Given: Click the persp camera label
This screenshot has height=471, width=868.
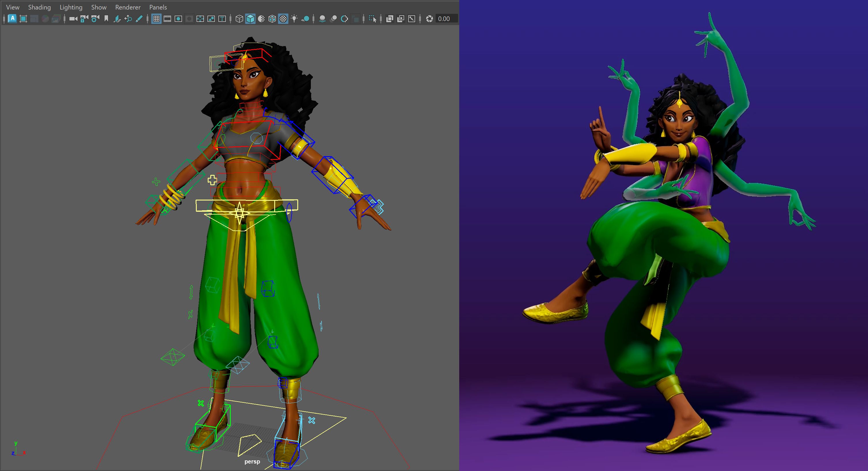Looking at the screenshot, I should pyautogui.click(x=252, y=461).
